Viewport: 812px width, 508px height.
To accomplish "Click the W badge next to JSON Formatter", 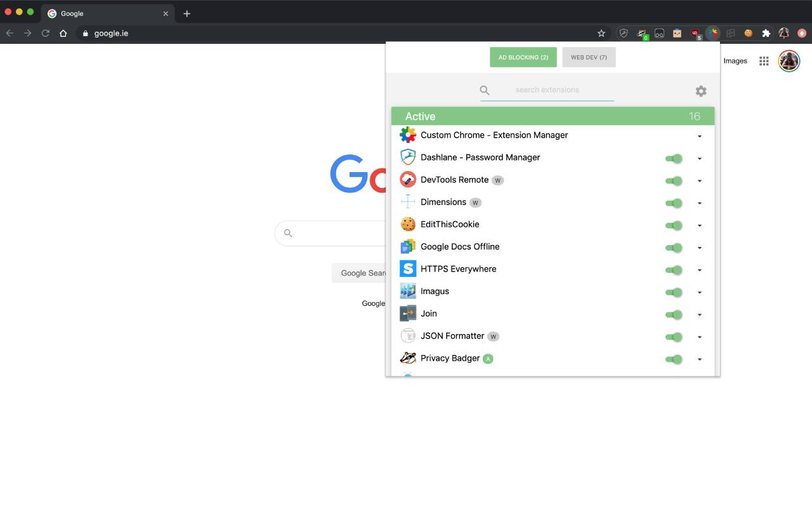I will pyautogui.click(x=493, y=337).
